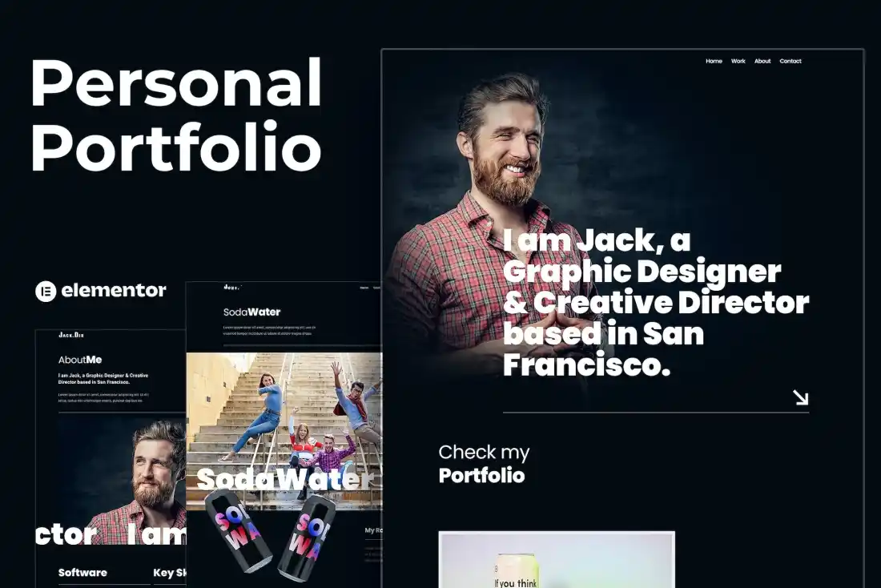Click the Jack.Dis site logo on About page
This screenshot has height=588, width=881.
pyautogui.click(x=71, y=335)
